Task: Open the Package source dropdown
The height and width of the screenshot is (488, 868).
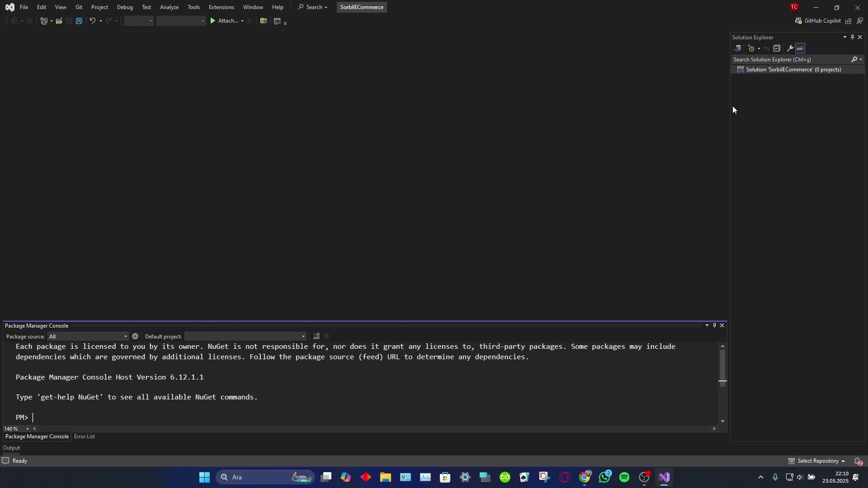Action: click(x=88, y=337)
